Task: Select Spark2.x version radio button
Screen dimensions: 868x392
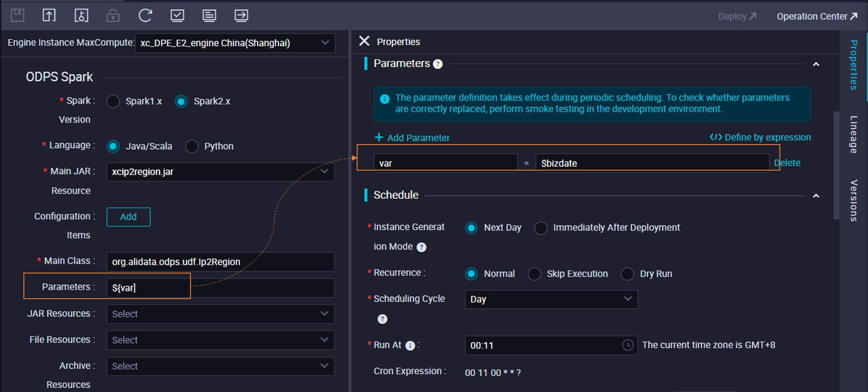Action: click(x=181, y=102)
